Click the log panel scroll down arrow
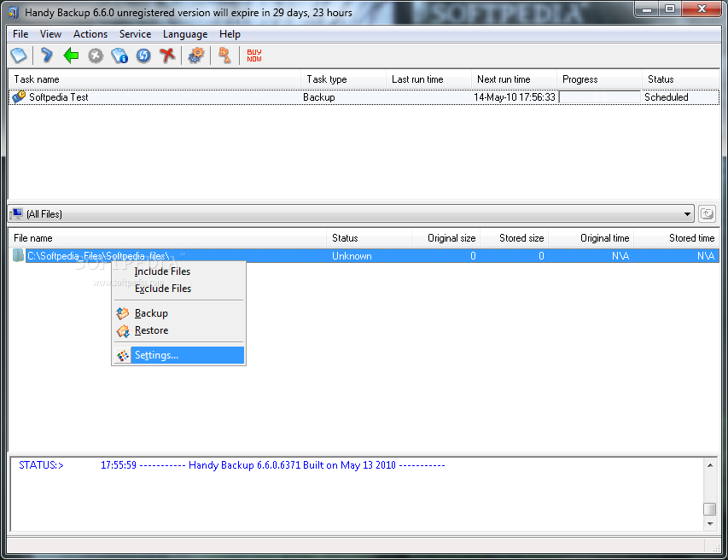Viewport: 728px width, 560px height. [x=710, y=524]
